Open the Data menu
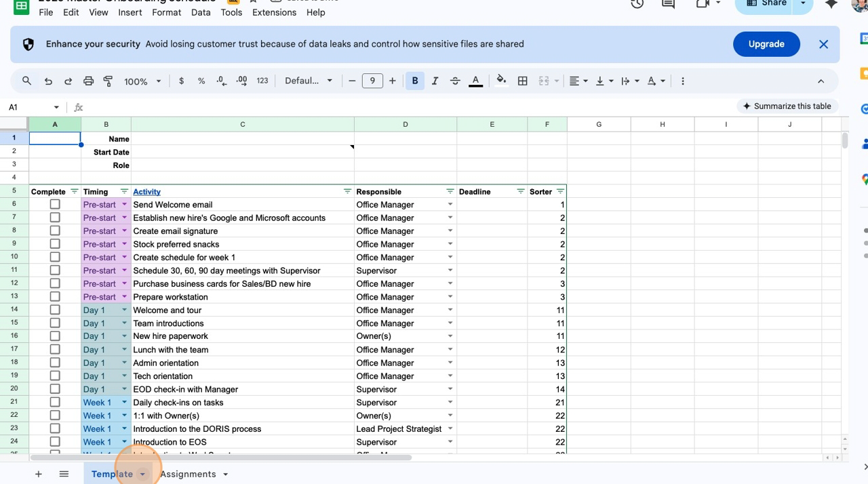This screenshot has height=484, width=868. coord(201,12)
